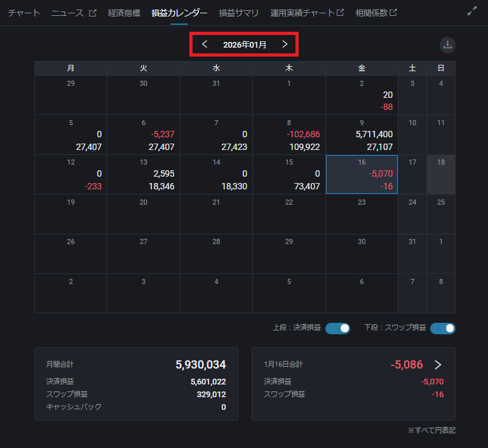This screenshot has height=448, width=488.
Task: Open the 相関係数 external link tab
Action: click(376, 13)
